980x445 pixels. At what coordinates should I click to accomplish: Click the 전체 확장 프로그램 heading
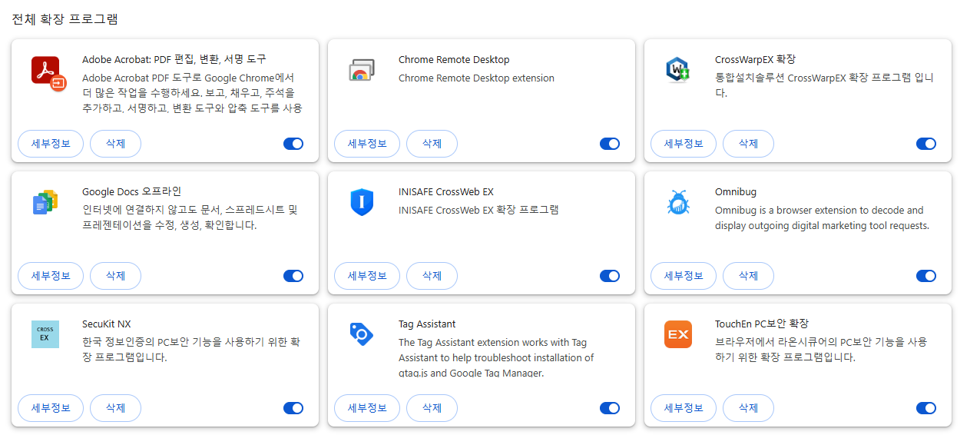(65, 19)
